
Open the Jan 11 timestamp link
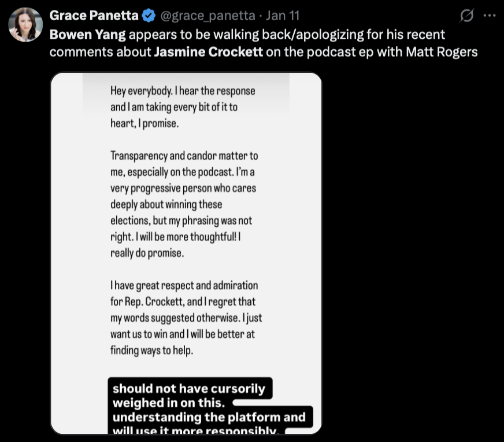point(282,16)
